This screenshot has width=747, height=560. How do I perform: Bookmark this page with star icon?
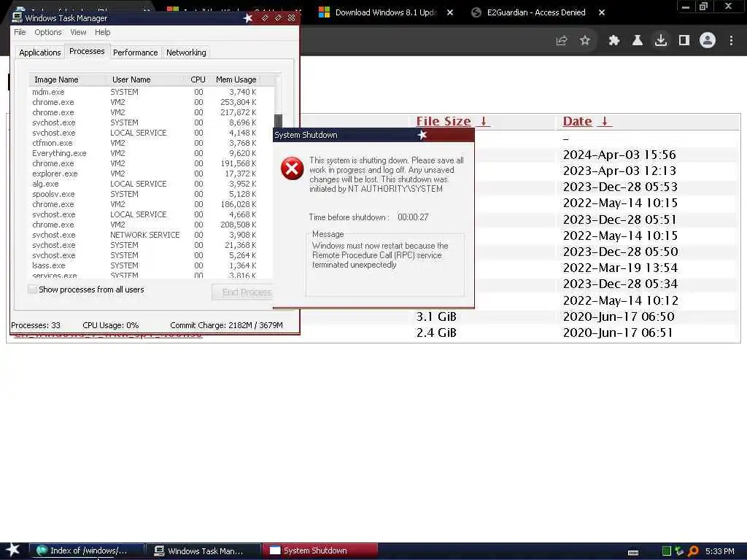tap(585, 41)
